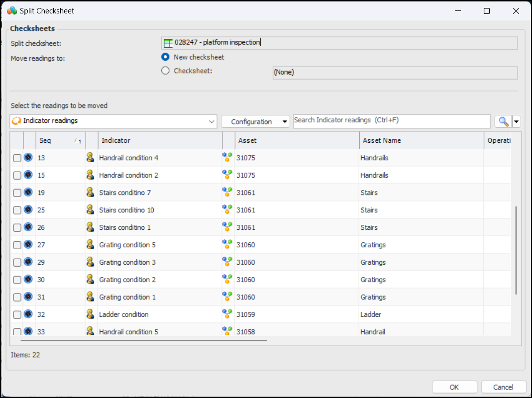Click the person icon for Handrail condition 4
This screenshot has width=532, height=398.
tap(90, 158)
